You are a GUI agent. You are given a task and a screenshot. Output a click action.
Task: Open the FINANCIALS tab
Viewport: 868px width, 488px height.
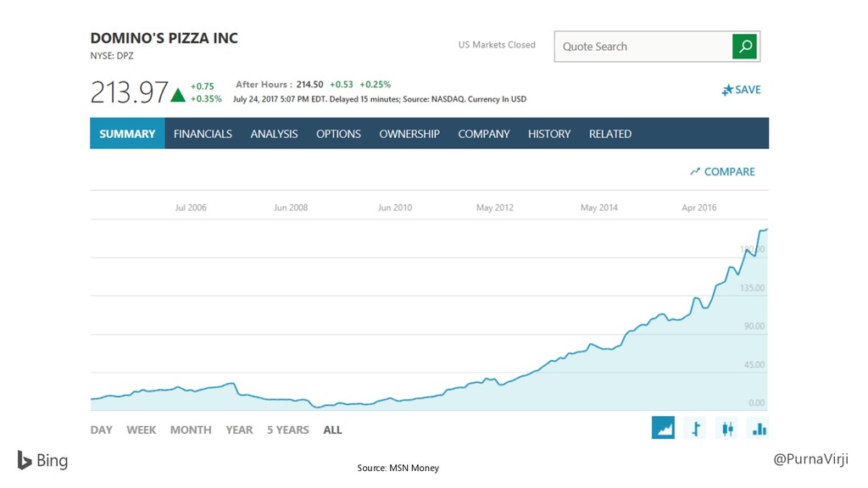click(203, 134)
